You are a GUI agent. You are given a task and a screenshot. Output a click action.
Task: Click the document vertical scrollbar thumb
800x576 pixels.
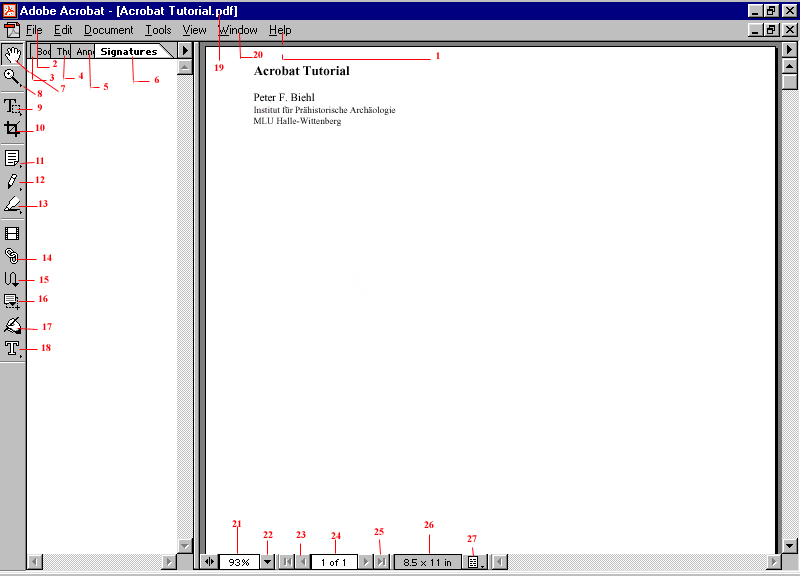789,82
